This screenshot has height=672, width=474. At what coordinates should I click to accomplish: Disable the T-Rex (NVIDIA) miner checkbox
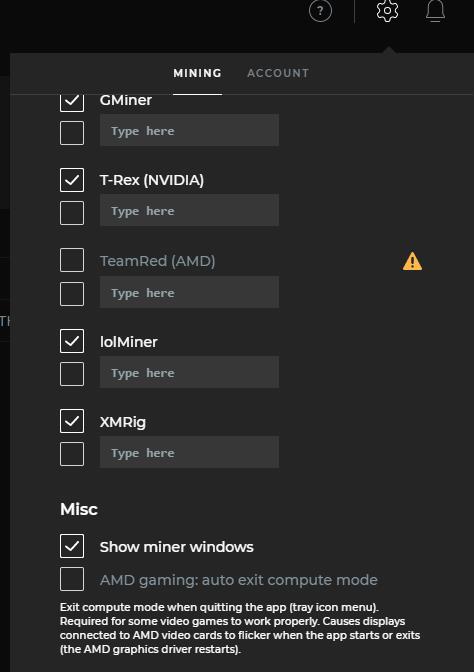click(72, 180)
